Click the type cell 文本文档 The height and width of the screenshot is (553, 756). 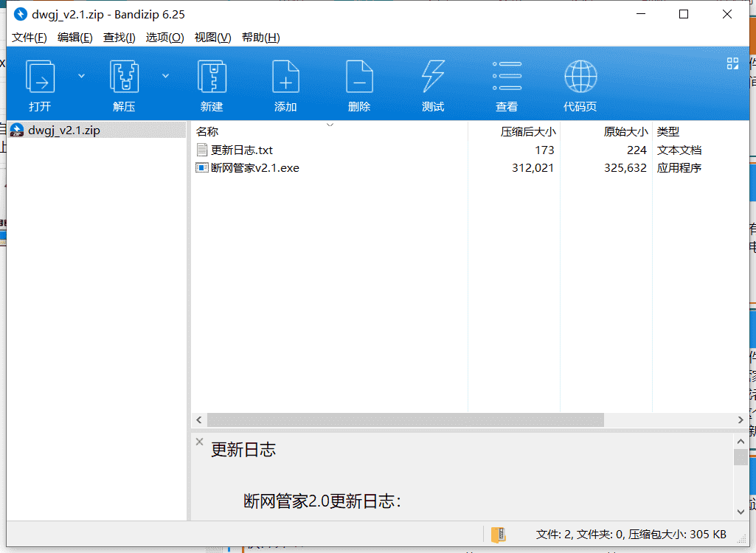point(679,150)
